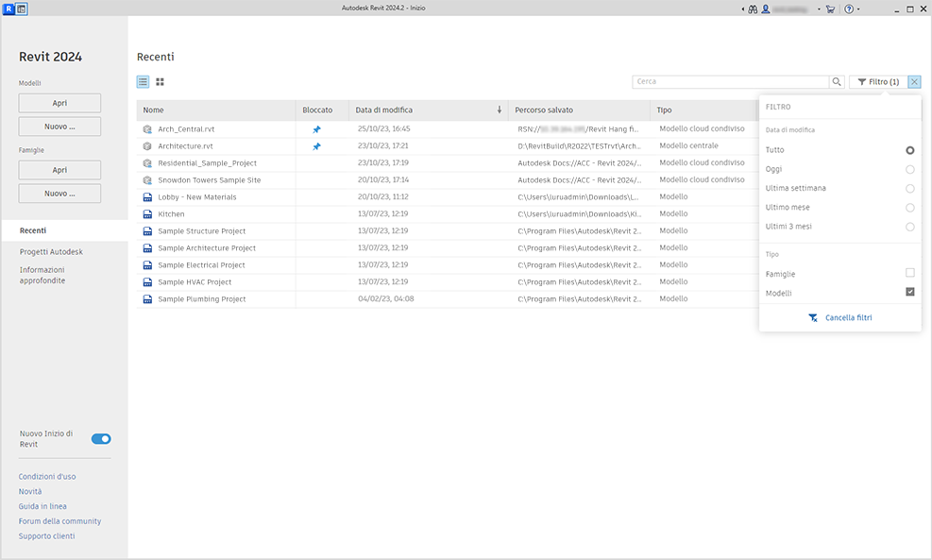The width and height of the screenshot is (932, 560).
Task: Select the Ultimo mese filter
Action: tap(909, 208)
